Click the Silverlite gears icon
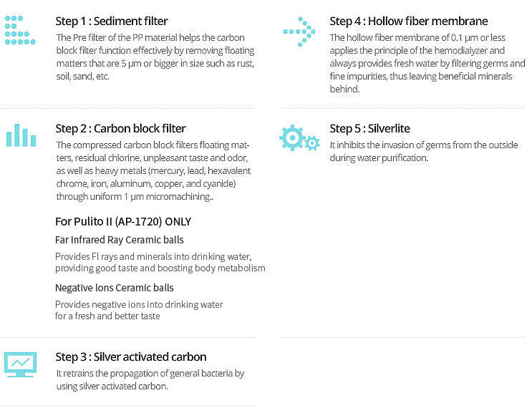Viewport: 532px width, 408px height. 299,137
